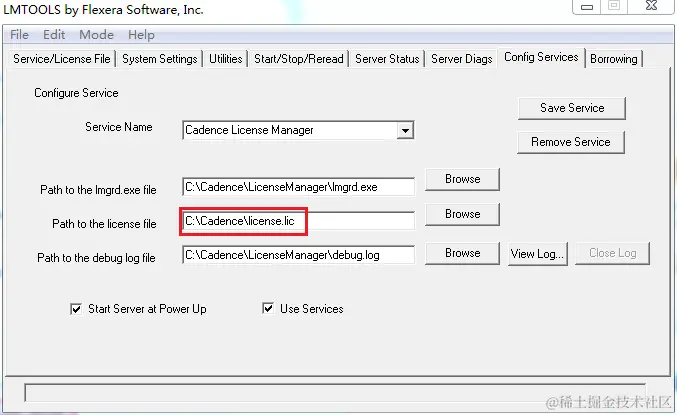This screenshot has height=415, width=677.
Task: Browse for the debug log file
Action: 462,253
